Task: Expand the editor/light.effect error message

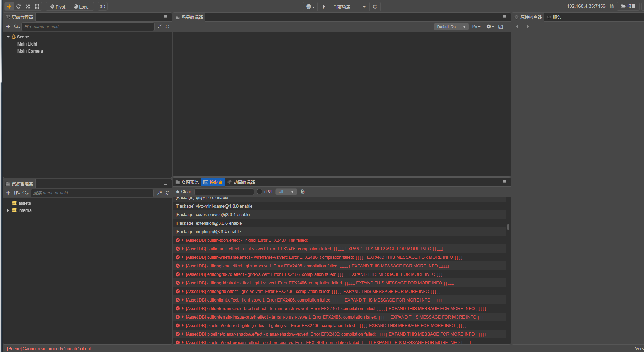Action: point(183,300)
